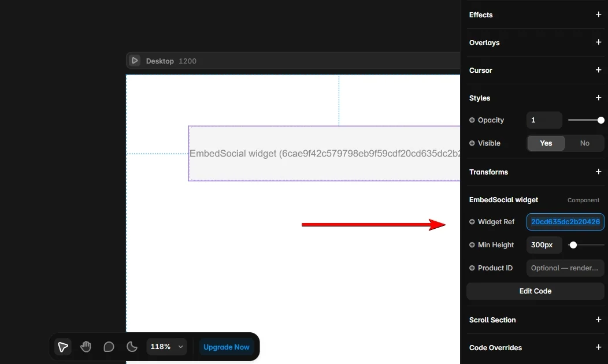Activate the hand pan tool
Image resolution: width=608 pixels, height=364 pixels.
tap(86, 347)
